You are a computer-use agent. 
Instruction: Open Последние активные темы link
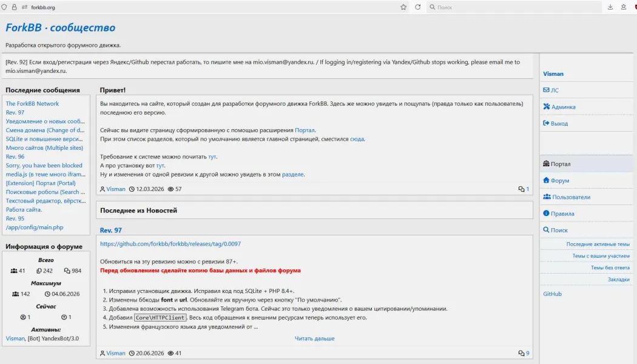point(598,244)
